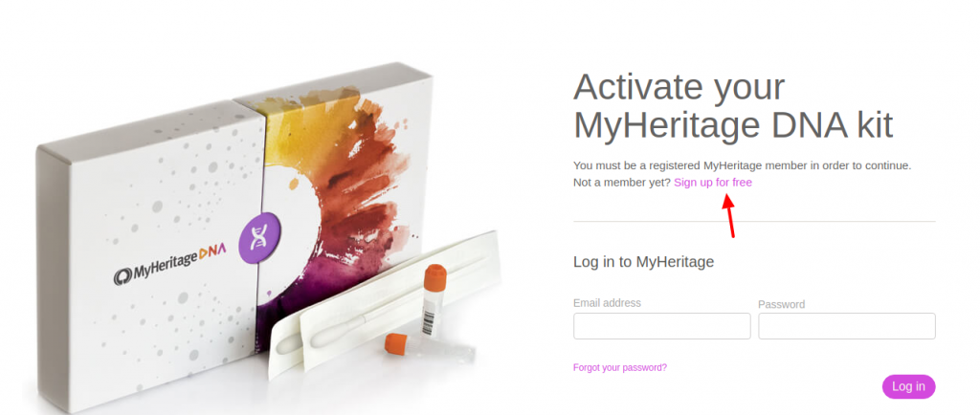980x415 pixels.
Task: Click the purple Log in button
Action: [x=909, y=386]
